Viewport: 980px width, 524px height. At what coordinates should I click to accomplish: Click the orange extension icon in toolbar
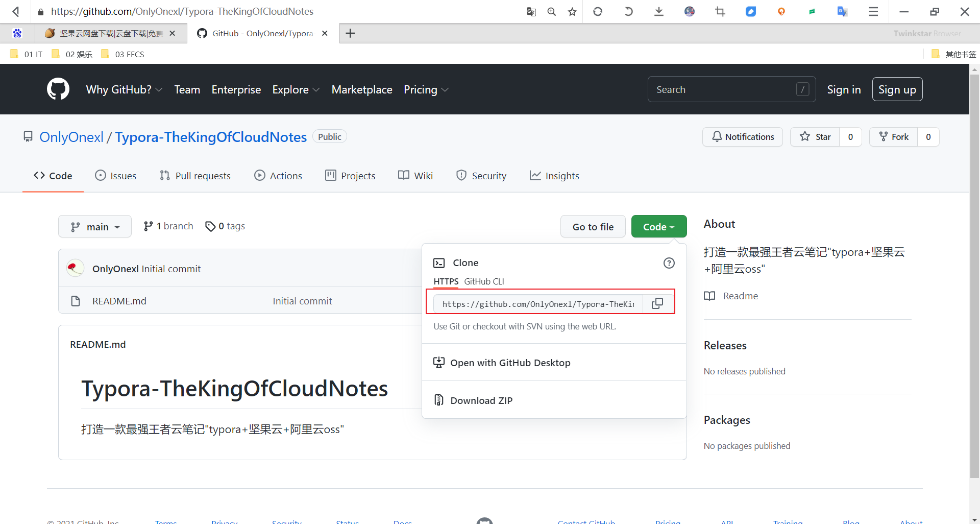(x=781, y=11)
